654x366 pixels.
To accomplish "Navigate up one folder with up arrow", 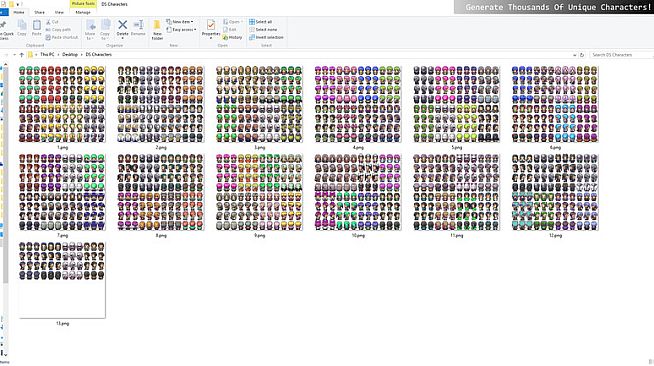I will pyautogui.click(x=22, y=55).
